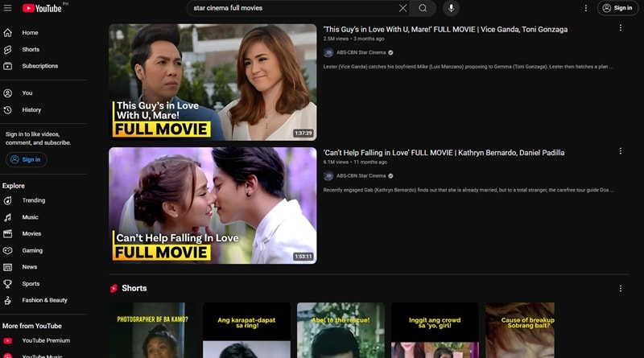The width and height of the screenshot is (644, 358).
Task: Open options menu for first video
Action: click(x=620, y=28)
